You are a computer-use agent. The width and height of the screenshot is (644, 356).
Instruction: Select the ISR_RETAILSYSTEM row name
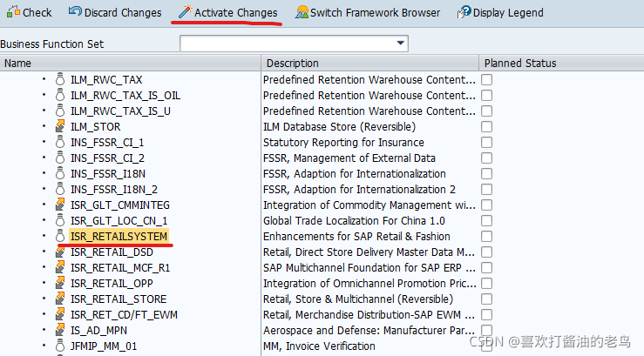[x=119, y=236]
